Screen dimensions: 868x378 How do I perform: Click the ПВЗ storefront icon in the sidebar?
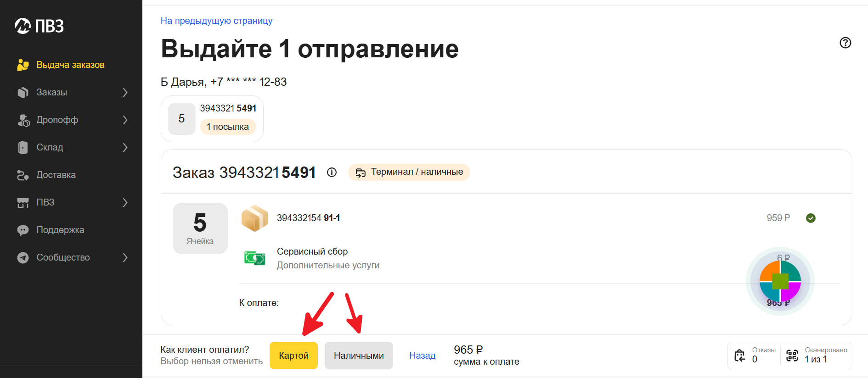[23, 202]
